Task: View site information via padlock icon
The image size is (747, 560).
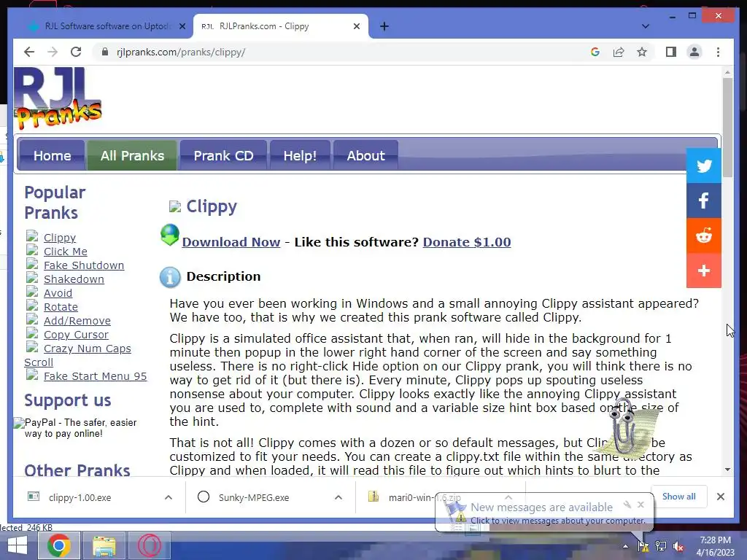Action: 105,52
